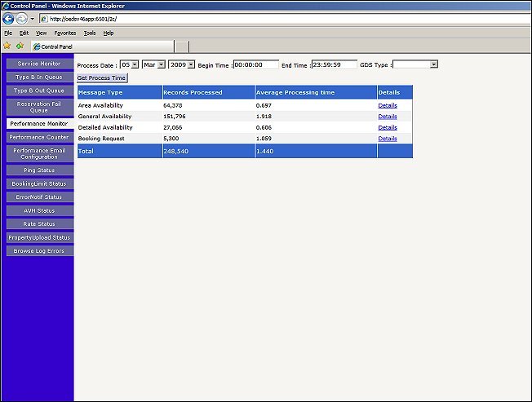
Task: Click the page icon in address bar
Action: (44, 19)
